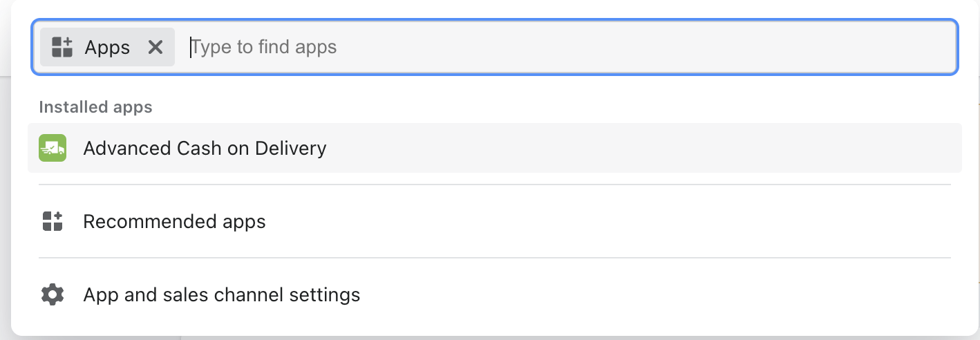
Task: Click the 'Recommended apps' text label
Action: coord(174,222)
